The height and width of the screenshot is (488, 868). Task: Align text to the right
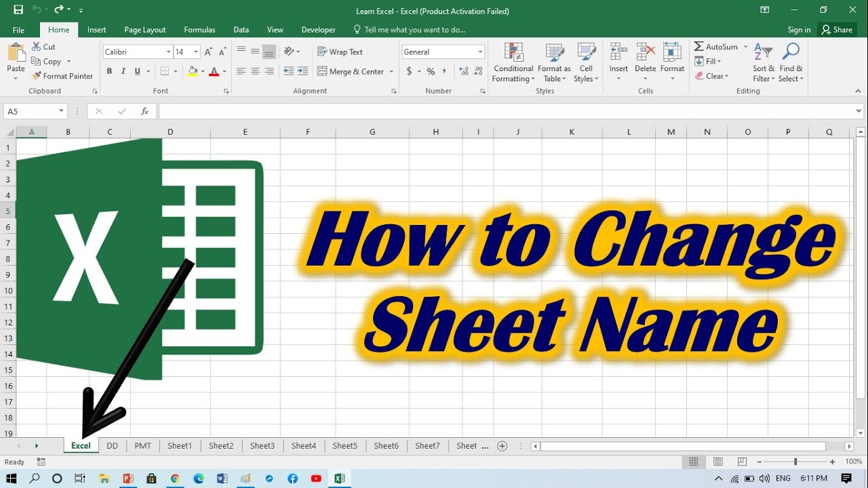click(x=269, y=71)
